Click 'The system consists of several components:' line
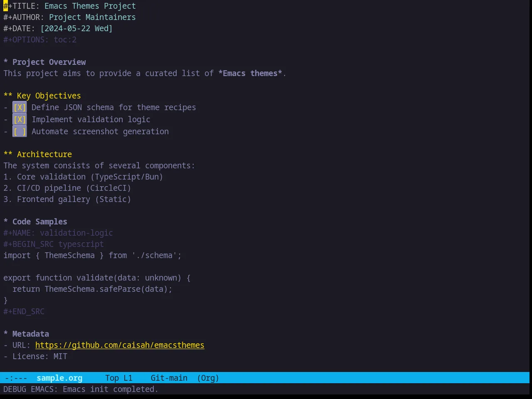This screenshot has width=532, height=399. 99,166
